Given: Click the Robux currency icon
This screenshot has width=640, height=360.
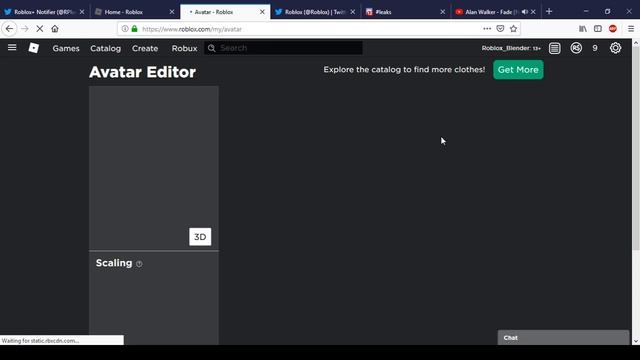Looking at the screenshot, I should (x=576, y=48).
